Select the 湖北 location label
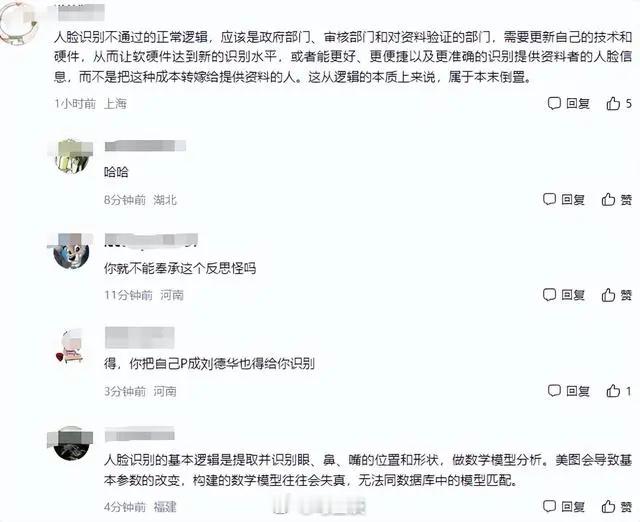This screenshot has width=640, height=522. 165,200
